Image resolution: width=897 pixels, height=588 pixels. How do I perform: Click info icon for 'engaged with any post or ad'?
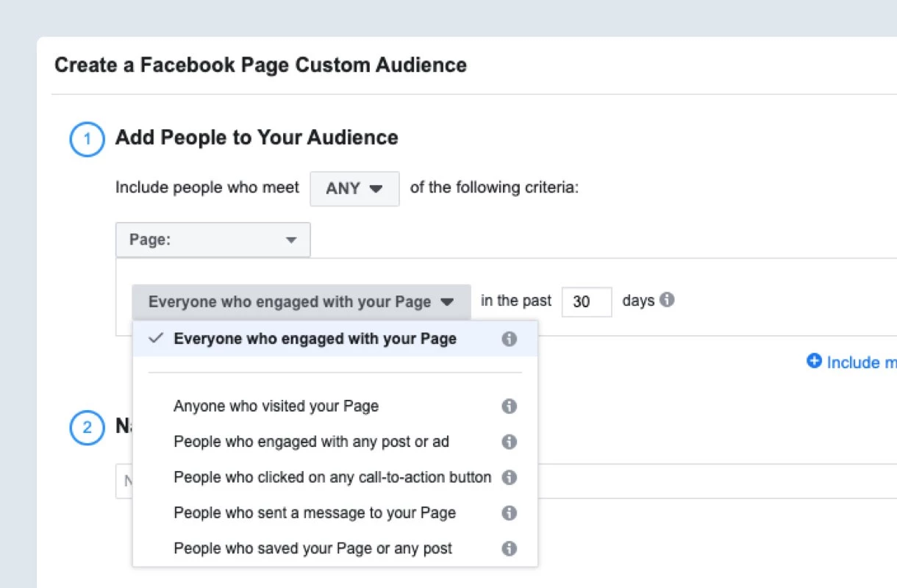click(x=509, y=442)
